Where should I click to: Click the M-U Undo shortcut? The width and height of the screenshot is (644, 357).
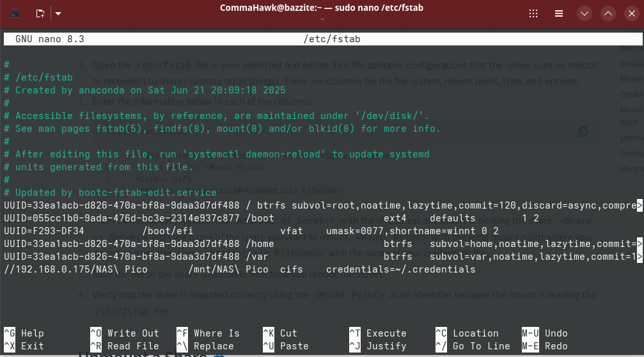click(545, 333)
